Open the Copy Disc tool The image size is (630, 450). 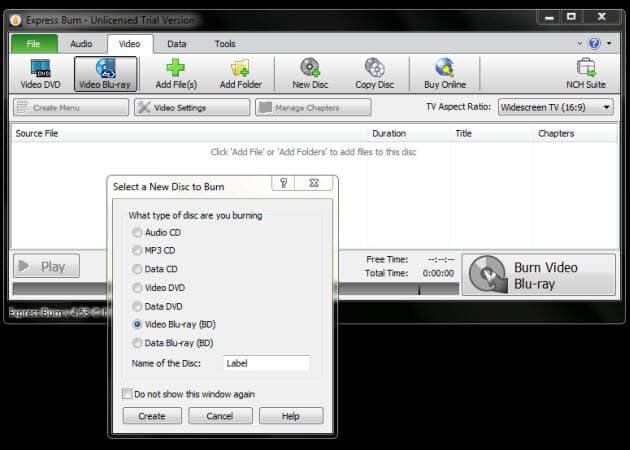(374, 74)
